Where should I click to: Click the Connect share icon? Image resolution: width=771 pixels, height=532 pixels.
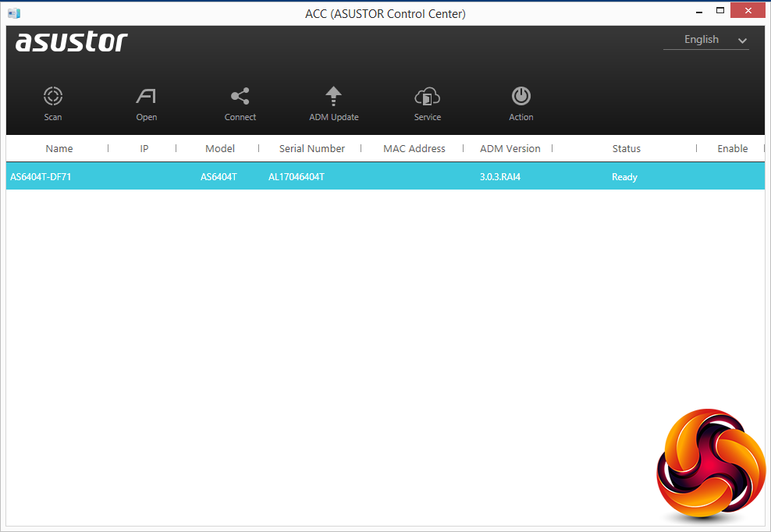click(x=240, y=97)
